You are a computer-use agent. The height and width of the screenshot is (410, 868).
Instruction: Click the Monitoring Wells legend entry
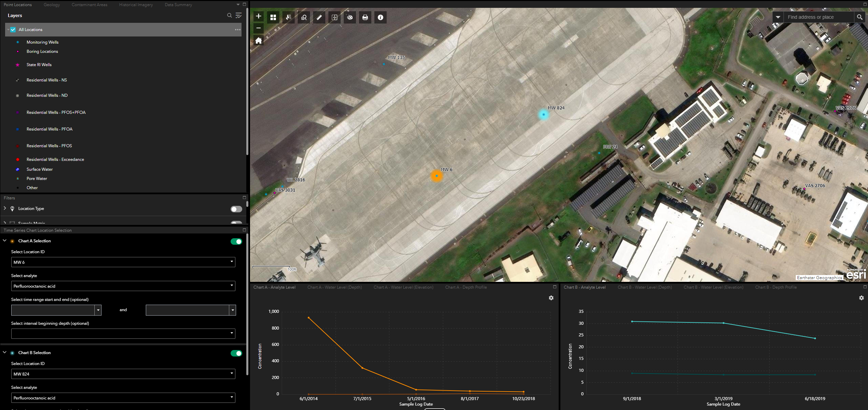coord(43,42)
